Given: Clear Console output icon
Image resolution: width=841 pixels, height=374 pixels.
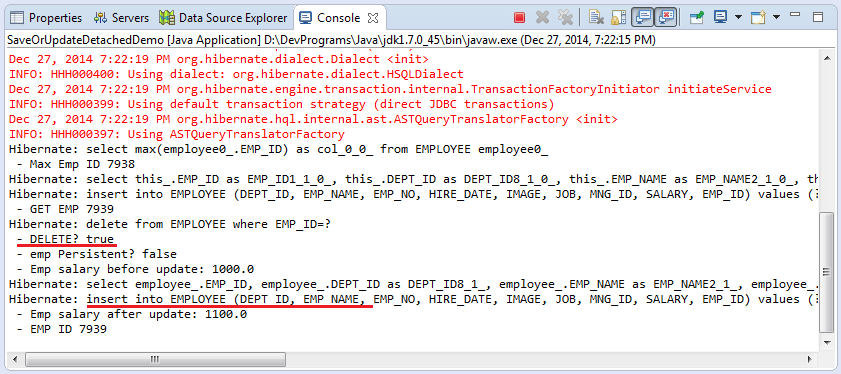Looking at the screenshot, I should pyautogui.click(x=595, y=18).
